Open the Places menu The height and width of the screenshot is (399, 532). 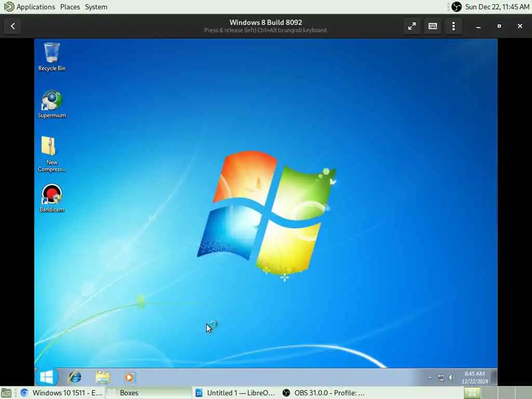click(70, 7)
